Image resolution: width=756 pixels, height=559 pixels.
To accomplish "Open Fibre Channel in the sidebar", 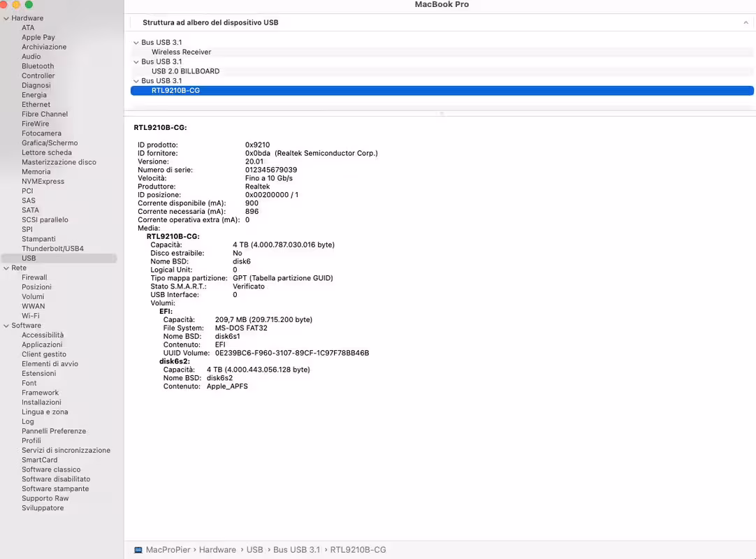I will (44, 115).
